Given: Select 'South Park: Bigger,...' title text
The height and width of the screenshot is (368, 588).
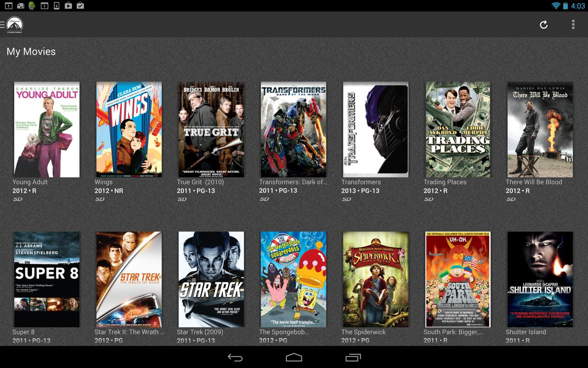Looking at the screenshot, I should pyautogui.click(x=453, y=332).
